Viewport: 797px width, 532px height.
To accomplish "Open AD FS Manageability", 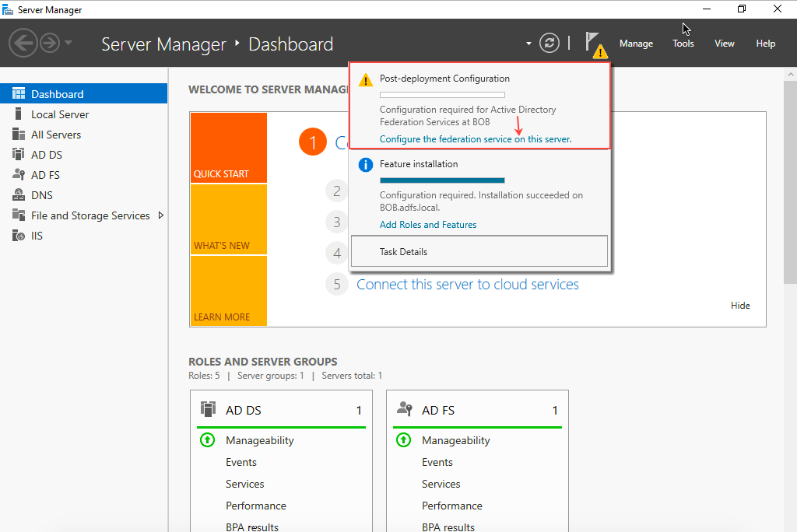I will [456, 440].
